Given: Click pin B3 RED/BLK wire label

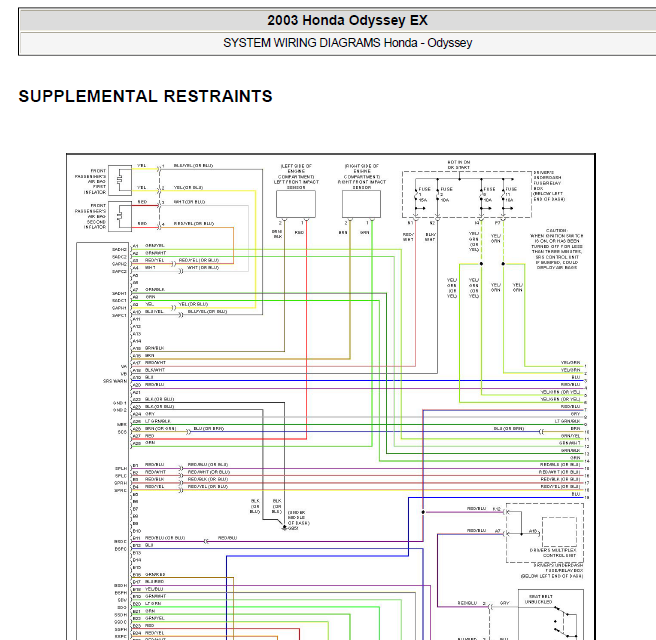Looking at the screenshot, I should pos(154,479).
